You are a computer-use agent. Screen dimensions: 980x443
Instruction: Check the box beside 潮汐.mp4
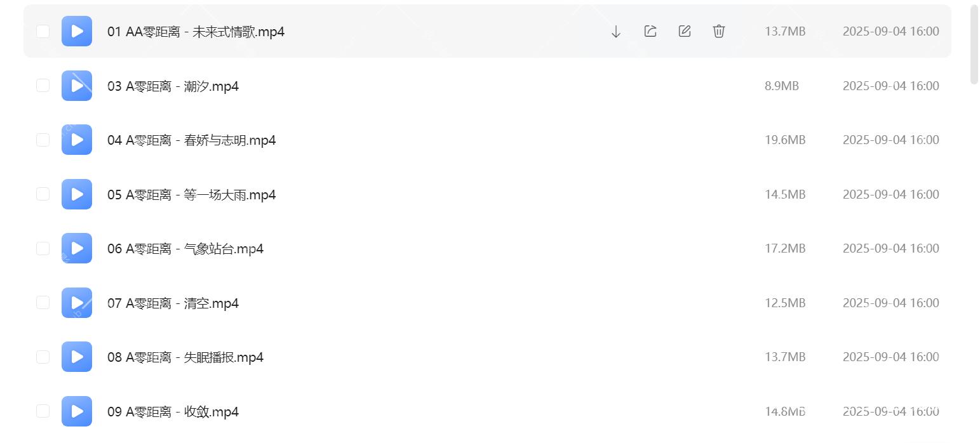pos(43,85)
